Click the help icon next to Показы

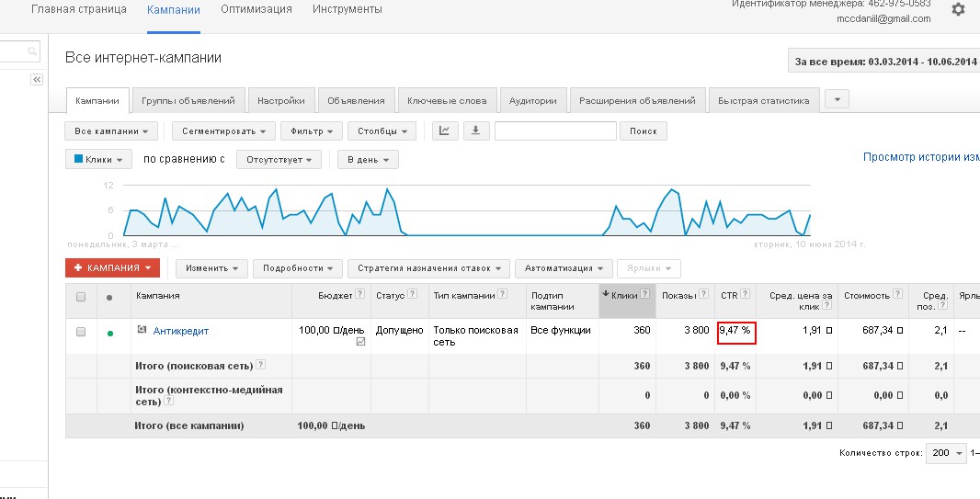(704, 294)
